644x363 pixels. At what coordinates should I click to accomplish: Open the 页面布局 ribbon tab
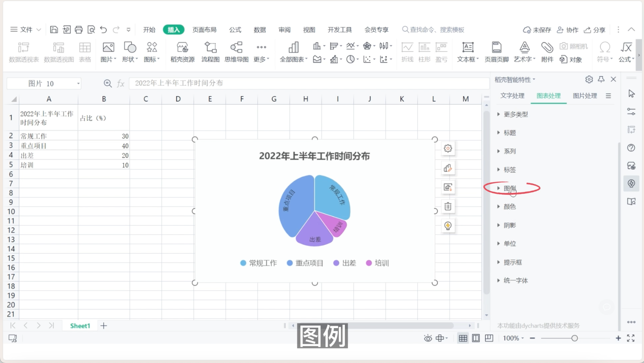click(204, 30)
